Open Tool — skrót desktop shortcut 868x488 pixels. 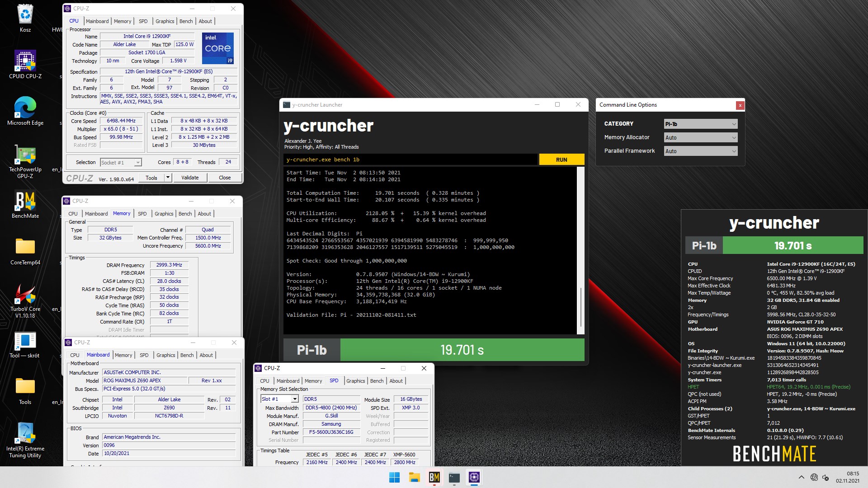point(25,345)
